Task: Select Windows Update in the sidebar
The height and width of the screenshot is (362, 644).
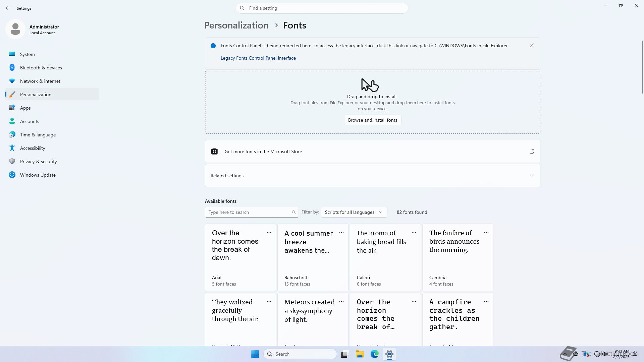Action: [x=38, y=175]
